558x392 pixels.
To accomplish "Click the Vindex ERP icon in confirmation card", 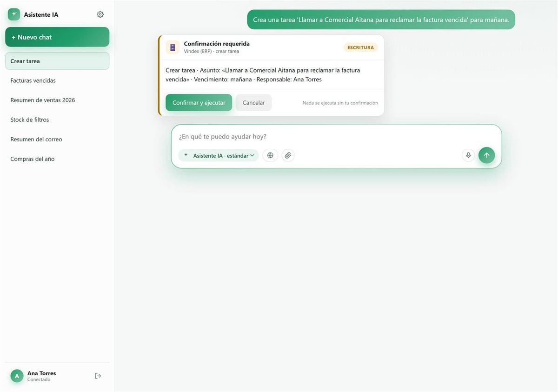I will (x=173, y=47).
